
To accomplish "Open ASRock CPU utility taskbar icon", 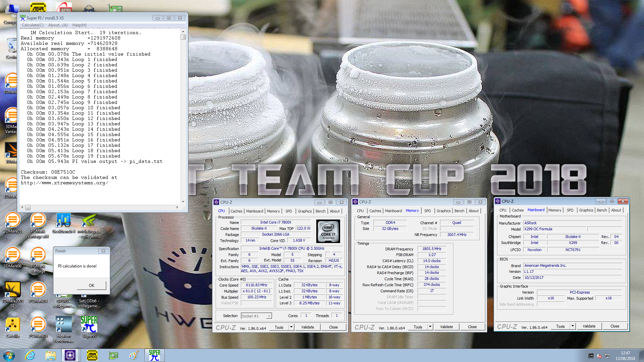I will (92, 355).
